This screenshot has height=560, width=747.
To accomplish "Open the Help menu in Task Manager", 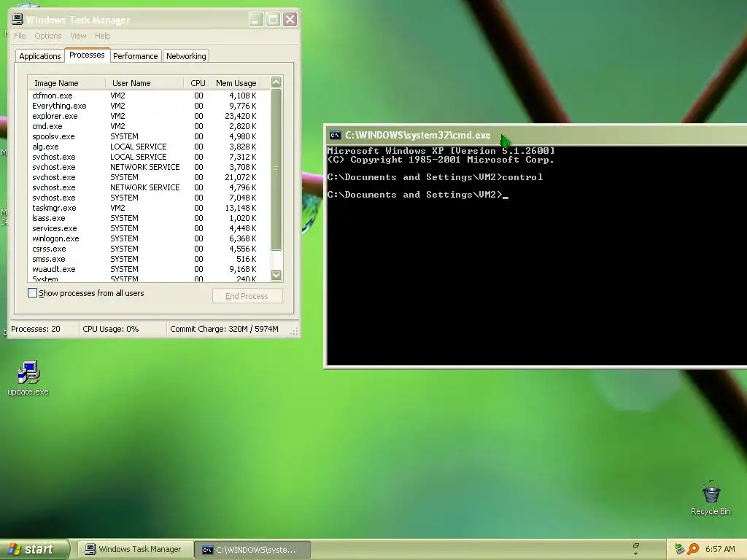I will pos(102,36).
